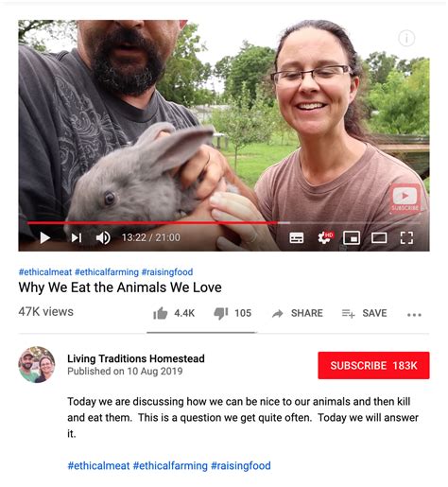Save video to a playlist
This screenshot has height=487, width=448.
click(x=364, y=313)
